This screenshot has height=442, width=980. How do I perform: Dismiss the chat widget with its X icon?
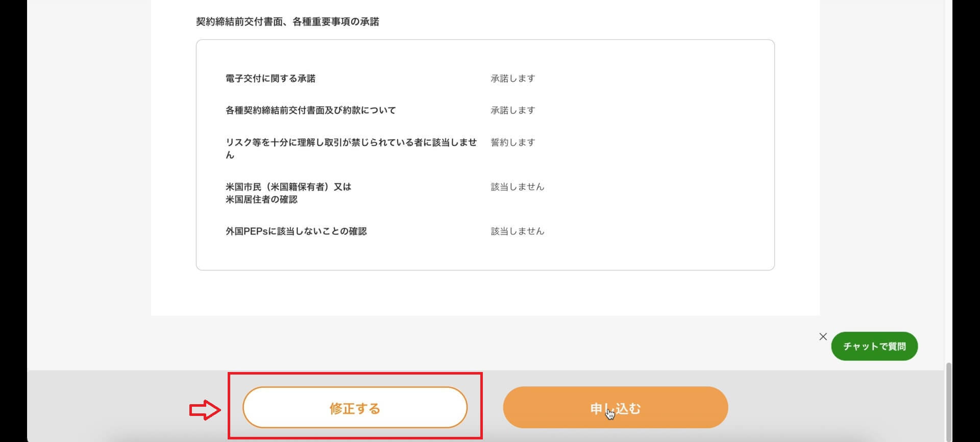[823, 336]
